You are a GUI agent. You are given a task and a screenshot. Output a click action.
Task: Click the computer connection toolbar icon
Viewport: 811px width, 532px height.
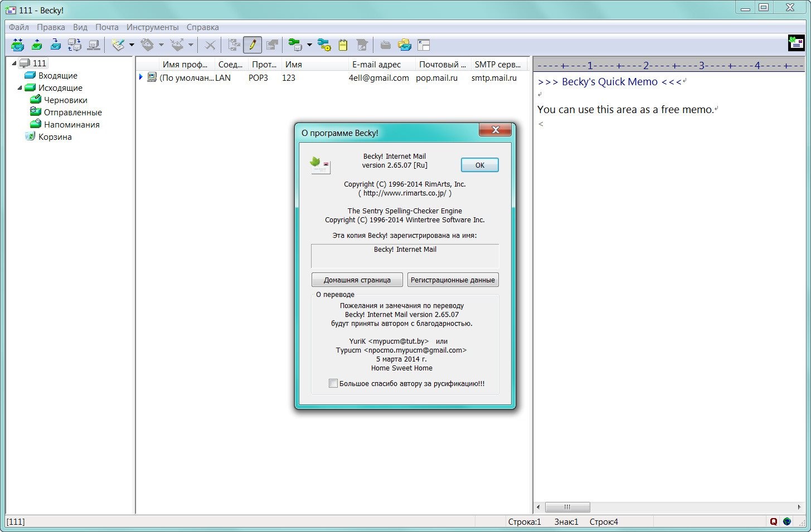click(94, 45)
